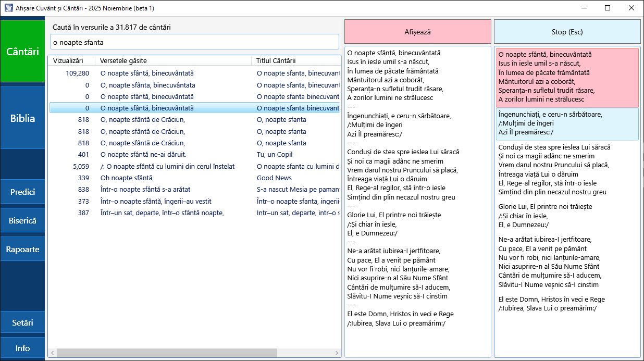Screen dimensions: 644x361
Task: Open Setări from the sidebar
Action: (x=22, y=322)
